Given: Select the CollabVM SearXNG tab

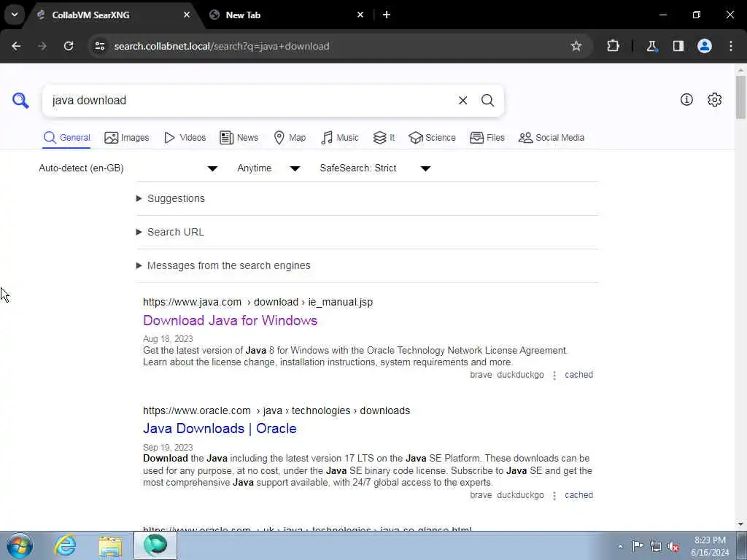Looking at the screenshot, I should [112, 15].
